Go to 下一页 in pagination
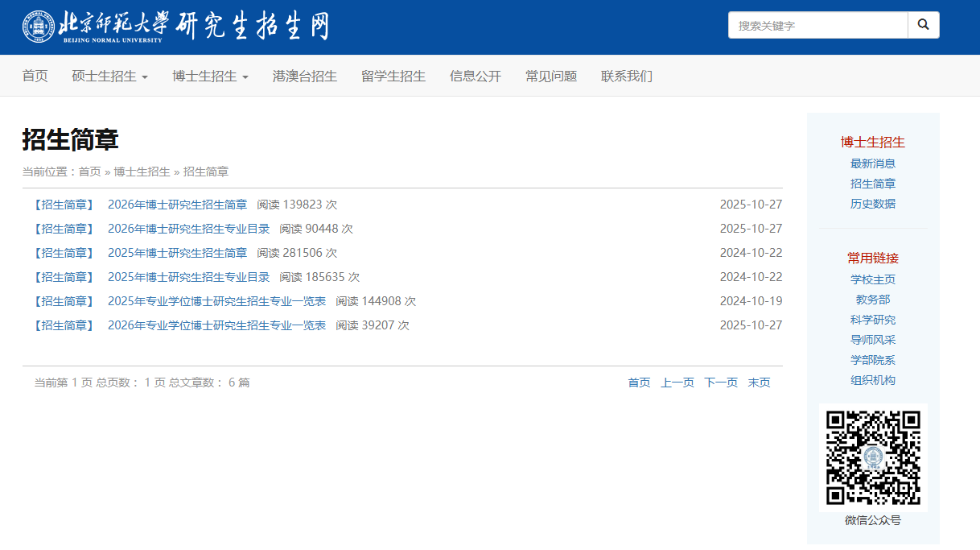This screenshot has width=980, height=550. 721,383
